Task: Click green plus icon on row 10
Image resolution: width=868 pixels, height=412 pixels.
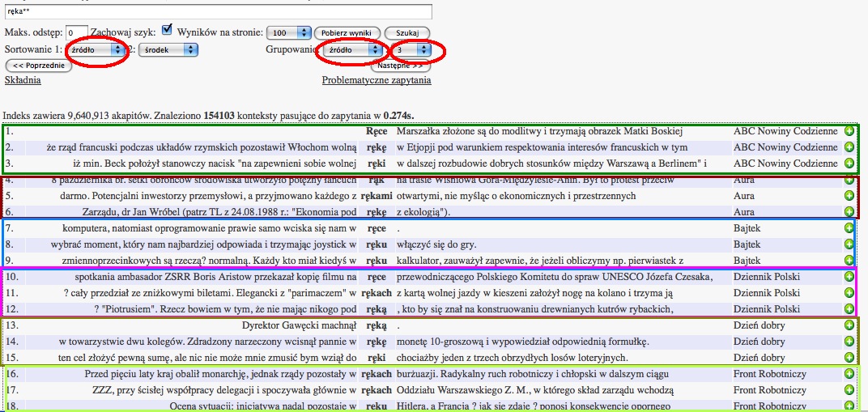Action: 849,277
